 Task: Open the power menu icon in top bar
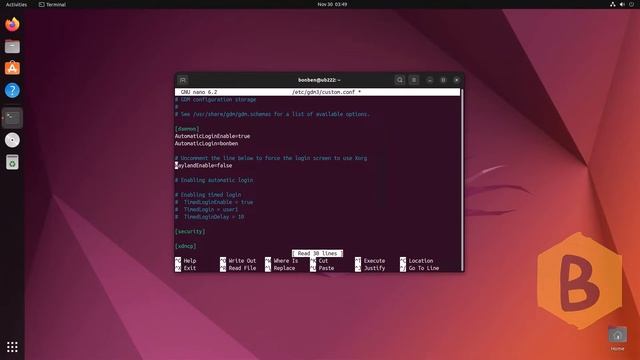[x=631, y=4]
